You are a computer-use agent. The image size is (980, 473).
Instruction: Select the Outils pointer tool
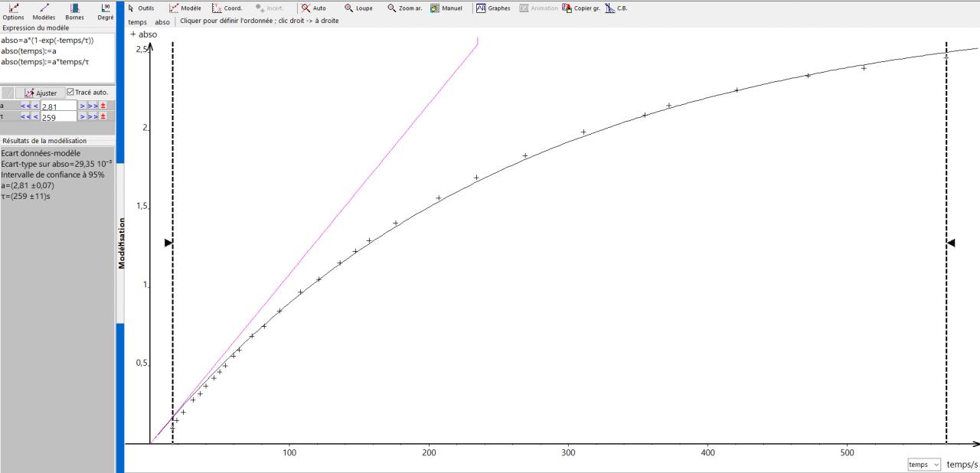tap(141, 8)
